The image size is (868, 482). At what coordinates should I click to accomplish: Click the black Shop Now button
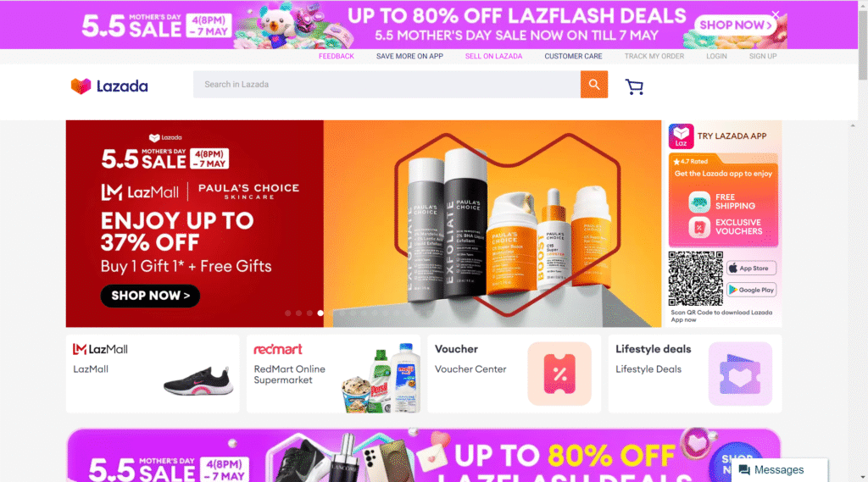tap(150, 296)
